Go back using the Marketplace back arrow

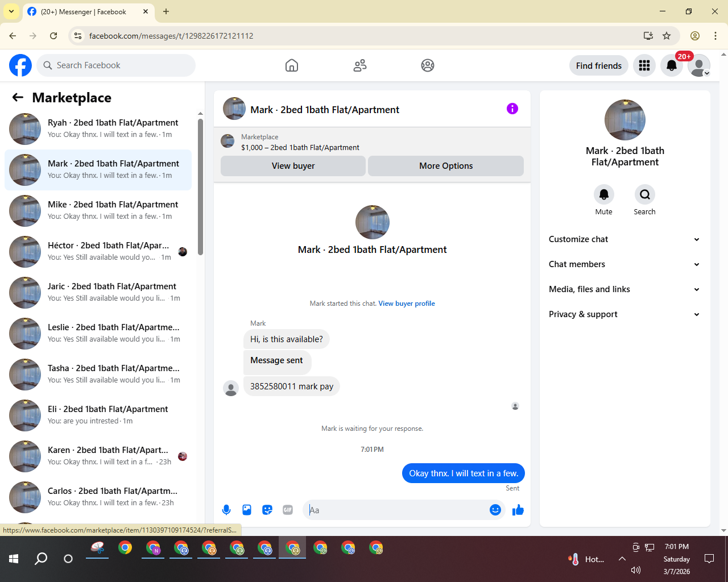point(18,97)
